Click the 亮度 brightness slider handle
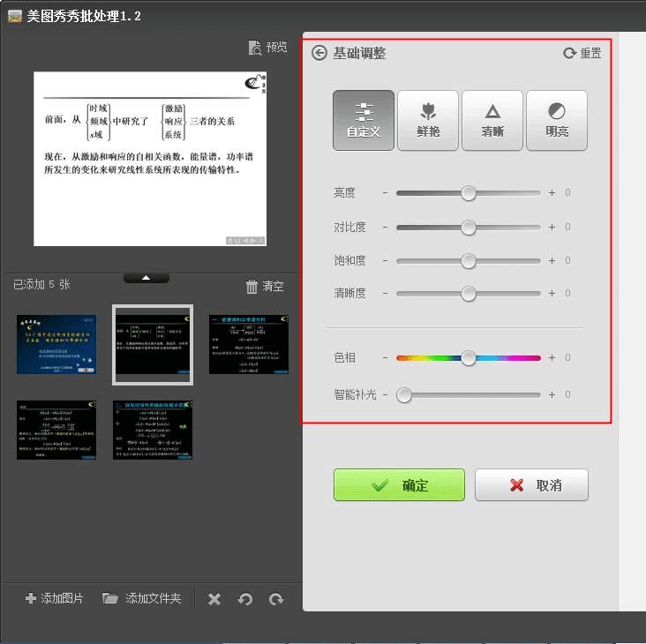The width and height of the screenshot is (646, 644). click(468, 192)
